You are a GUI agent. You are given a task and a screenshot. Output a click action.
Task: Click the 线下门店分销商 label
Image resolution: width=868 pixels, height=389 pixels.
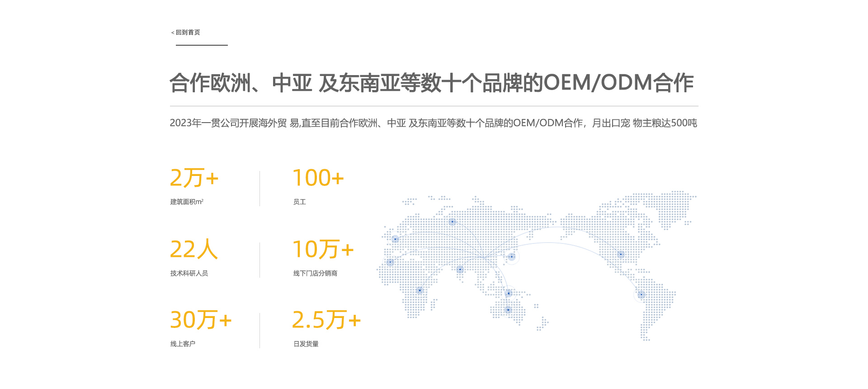(x=315, y=273)
